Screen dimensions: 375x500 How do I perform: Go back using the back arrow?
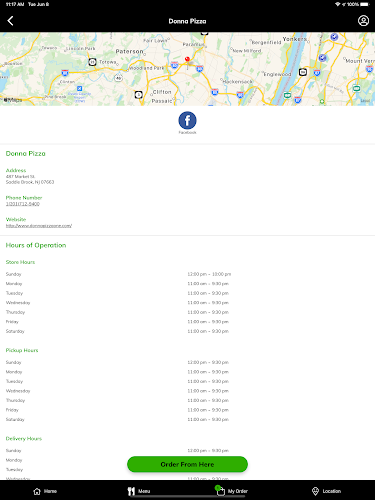[x=10, y=21]
